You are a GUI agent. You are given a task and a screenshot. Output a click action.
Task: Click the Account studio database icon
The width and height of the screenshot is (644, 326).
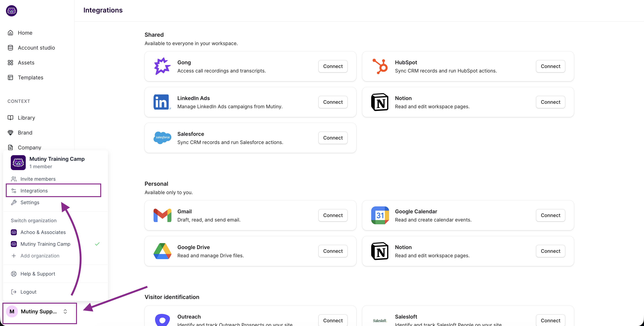(10, 48)
